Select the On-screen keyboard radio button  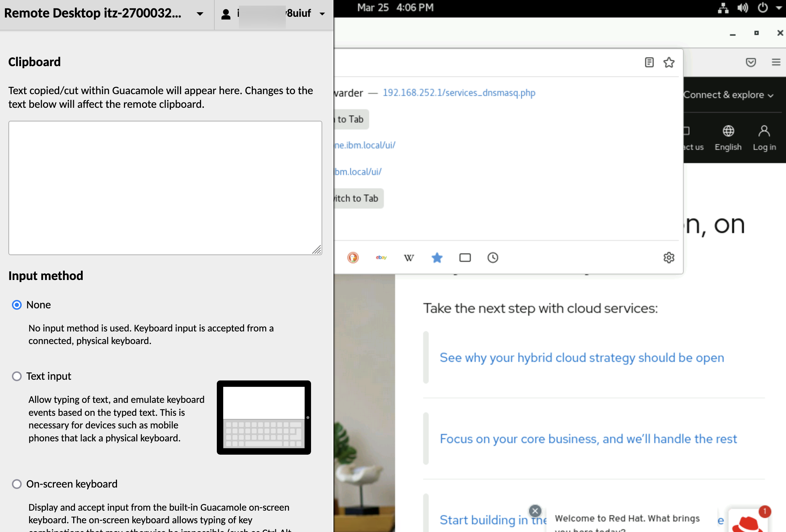[17, 484]
